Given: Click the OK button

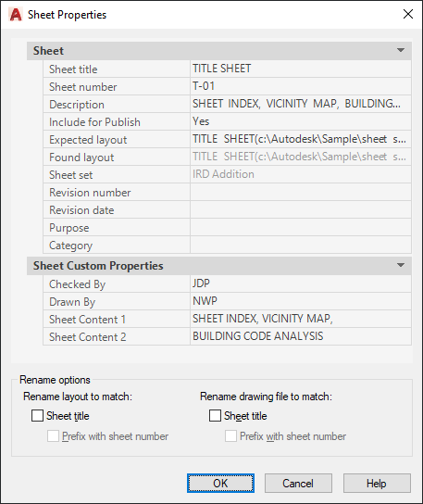Looking at the screenshot, I should click(x=220, y=483).
